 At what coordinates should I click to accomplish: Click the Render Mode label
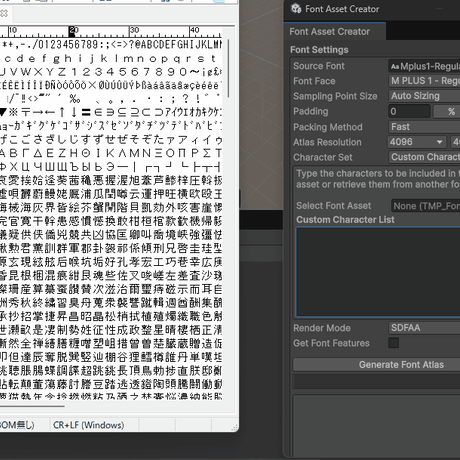click(322, 328)
